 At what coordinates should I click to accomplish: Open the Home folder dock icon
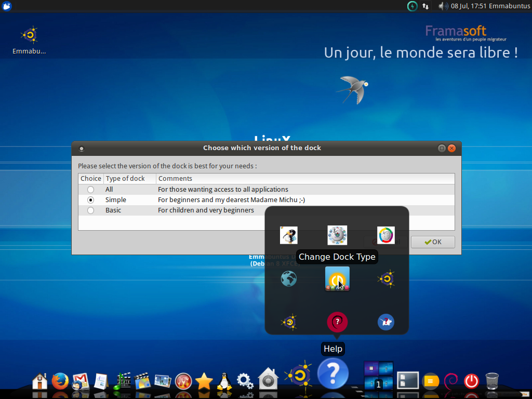[x=39, y=381]
